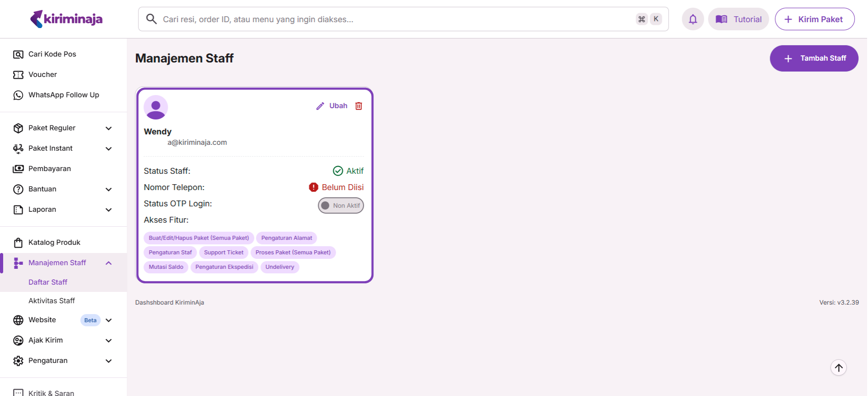Screen dimensions: 868x396
Task: Click the Website globe icon
Action: (x=18, y=320)
